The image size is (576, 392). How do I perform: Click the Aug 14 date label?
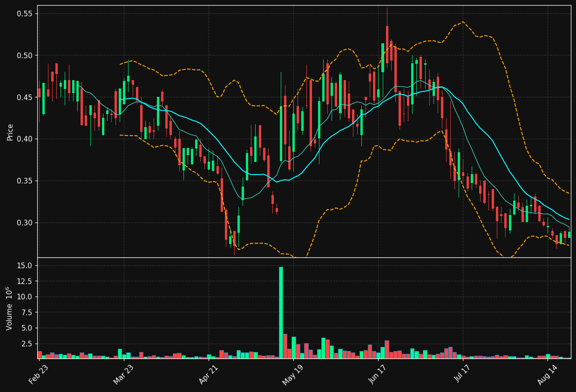548,375
